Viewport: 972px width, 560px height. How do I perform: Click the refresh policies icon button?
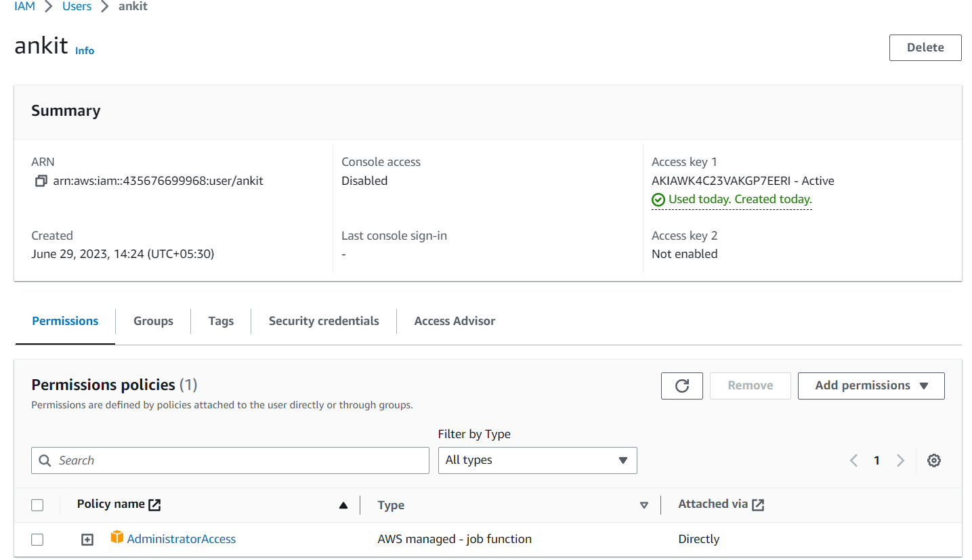(x=682, y=385)
